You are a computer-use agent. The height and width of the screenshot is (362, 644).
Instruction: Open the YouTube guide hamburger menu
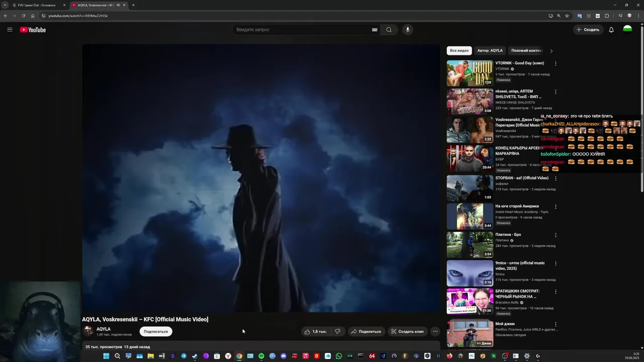[10, 30]
